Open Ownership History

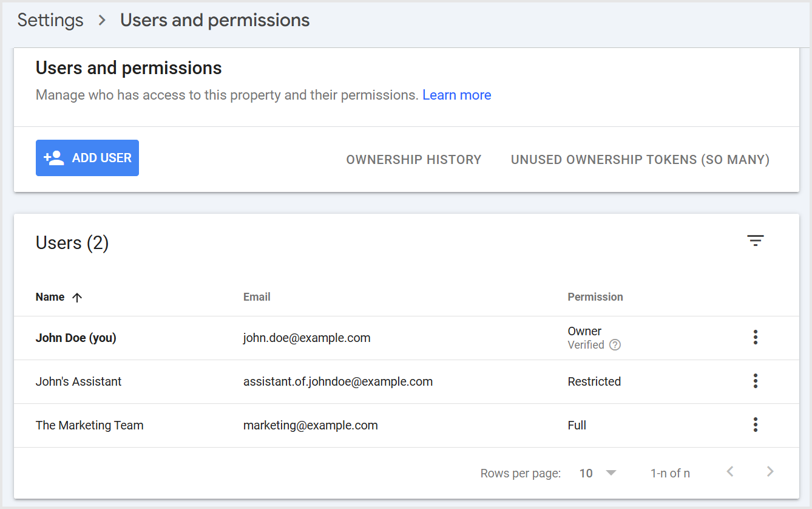point(413,160)
